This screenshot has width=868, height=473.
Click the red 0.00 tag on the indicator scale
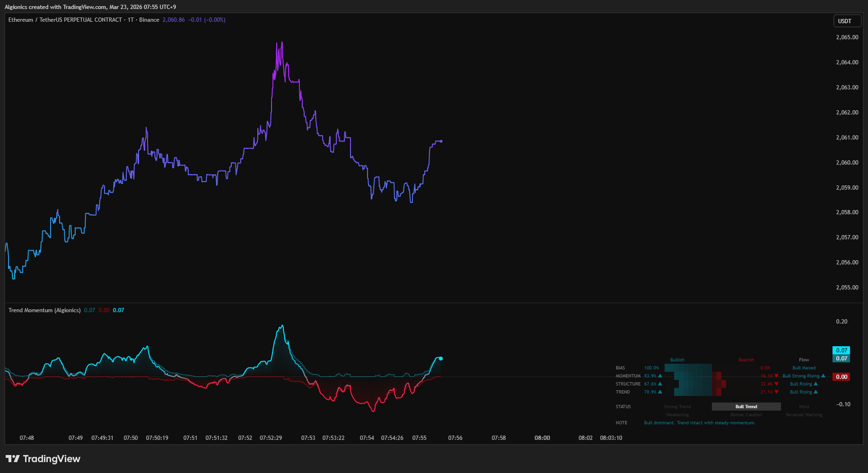point(842,377)
